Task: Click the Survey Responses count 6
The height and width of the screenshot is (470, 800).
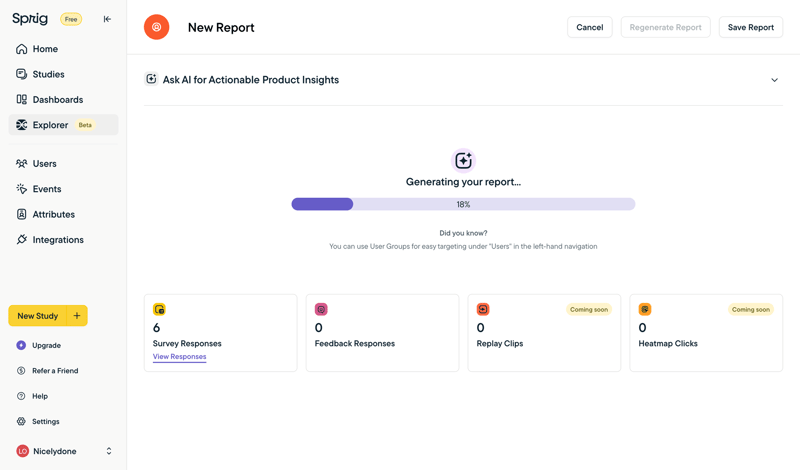Action: (x=156, y=328)
